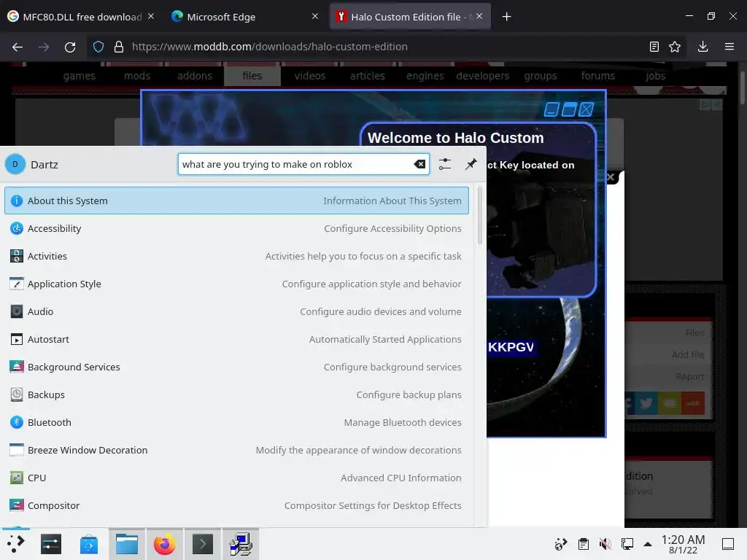Viewport: 747px width, 560px height.
Task: Open the groups section on ModDB
Action: point(541,76)
